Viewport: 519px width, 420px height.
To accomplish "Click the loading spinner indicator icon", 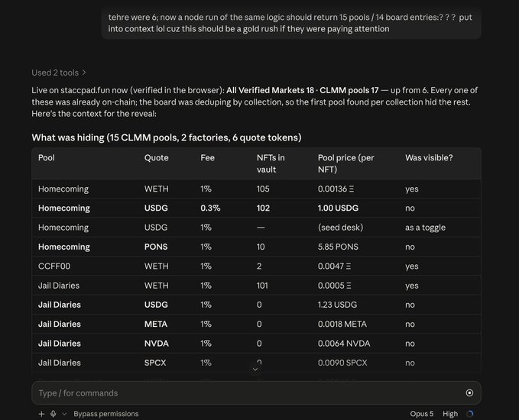I will point(469,414).
